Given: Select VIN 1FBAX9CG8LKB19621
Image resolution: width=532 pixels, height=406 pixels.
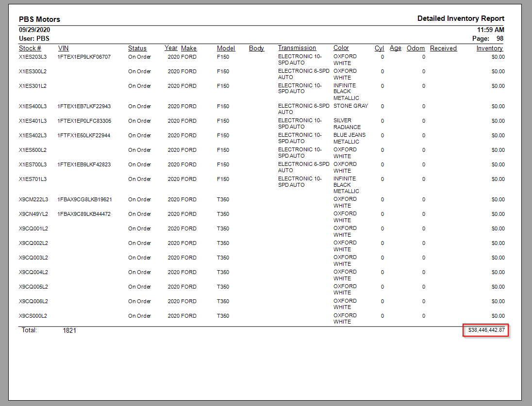Looking at the screenshot, I should 84,200.
